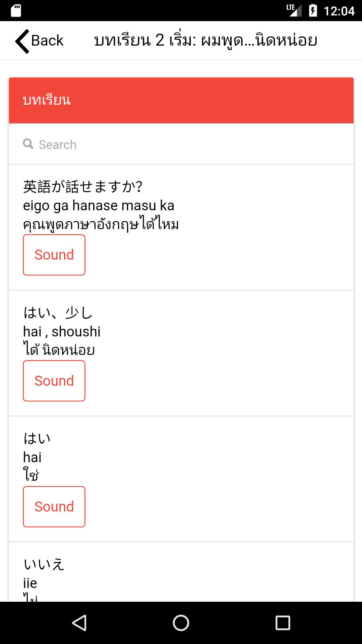Tap the Back chevron arrow icon
362x644 pixels.
coord(22,41)
